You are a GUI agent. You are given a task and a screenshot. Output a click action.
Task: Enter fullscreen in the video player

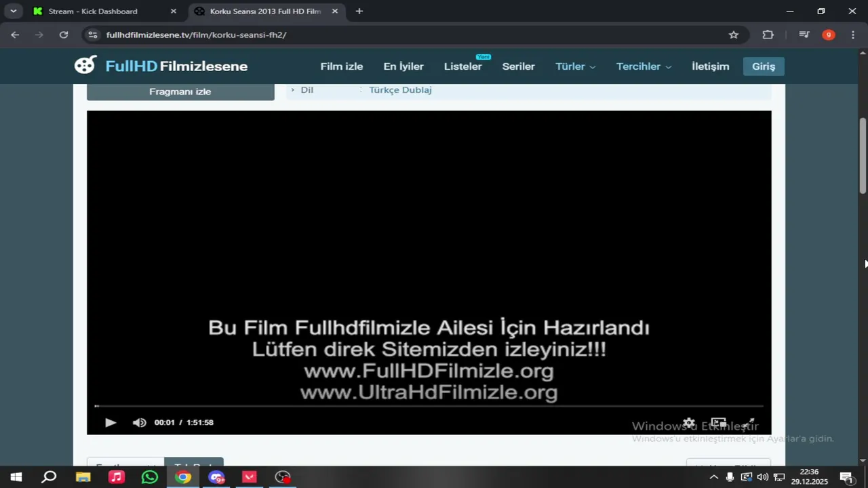tap(749, 423)
